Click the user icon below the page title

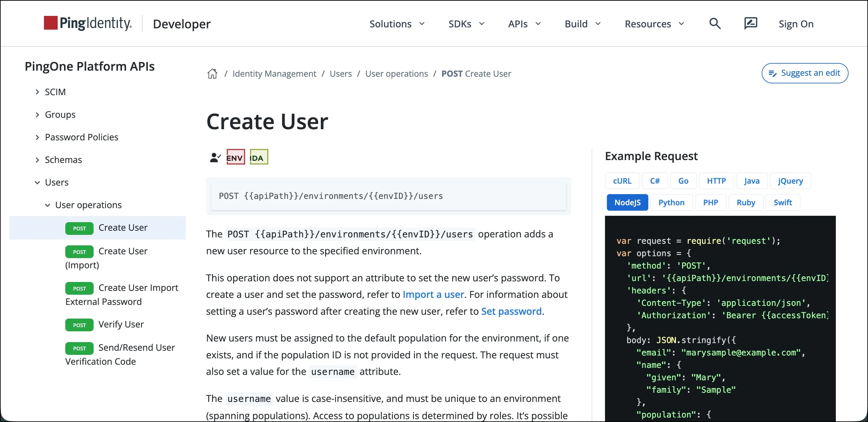coord(215,157)
